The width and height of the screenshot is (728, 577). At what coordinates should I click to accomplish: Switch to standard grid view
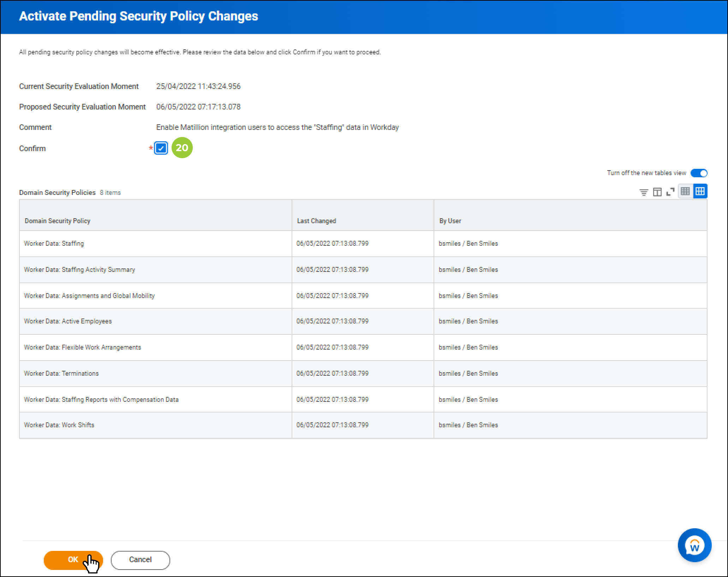click(x=700, y=191)
